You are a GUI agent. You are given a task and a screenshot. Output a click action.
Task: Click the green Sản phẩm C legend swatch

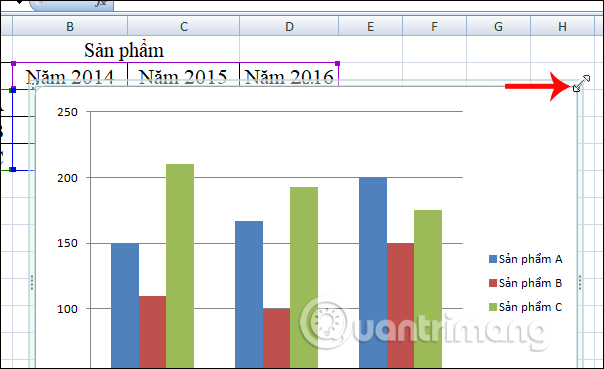pyautogui.click(x=493, y=307)
